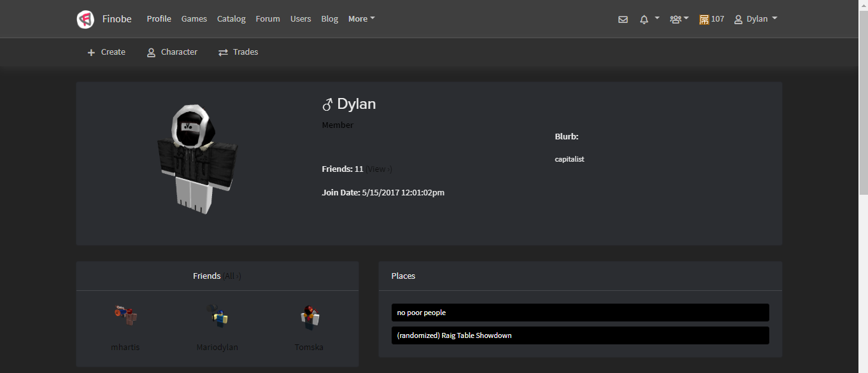Expand the friend requests dropdown arrow
868x373 pixels.
pos(687,19)
